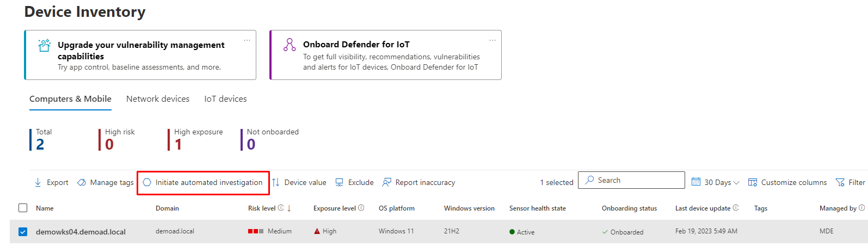Click the Export download icon
This screenshot has height=247, width=868.
click(x=38, y=183)
